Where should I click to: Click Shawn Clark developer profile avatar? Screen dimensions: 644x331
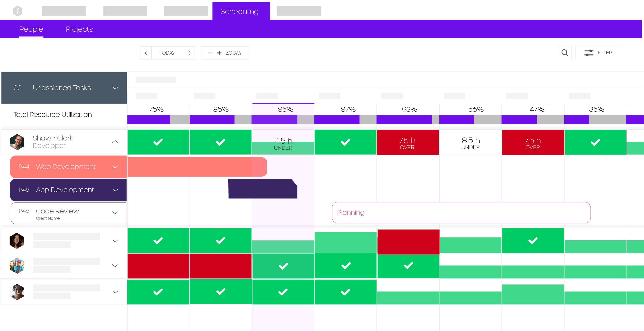point(17,141)
